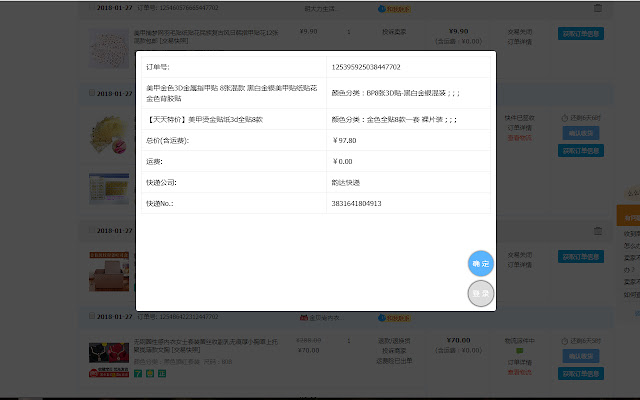Click blue-framed screenshot product thumbnail
This screenshot has height=400, width=640.
[109, 189]
